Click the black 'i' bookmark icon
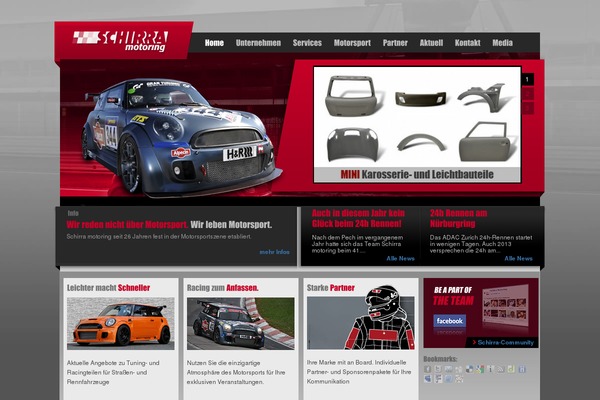This screenshot has height=400, width=600. [x=490, y=369]
